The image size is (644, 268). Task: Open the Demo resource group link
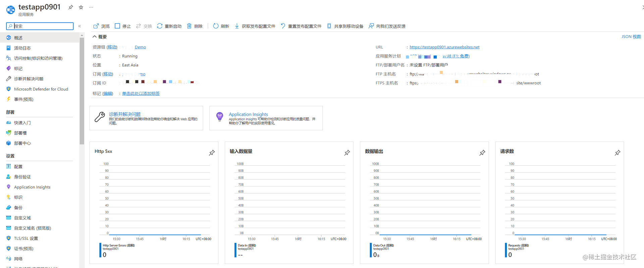tap(140, 47)
